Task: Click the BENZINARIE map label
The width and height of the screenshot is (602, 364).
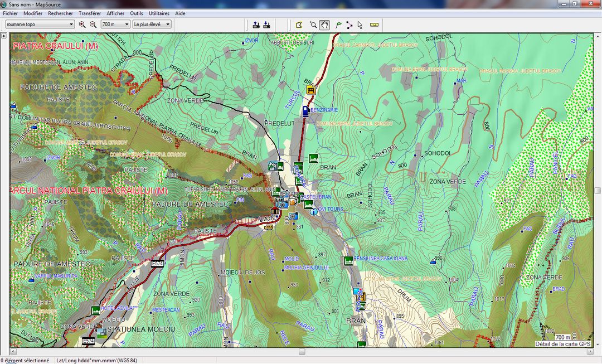Action: click(324, 110)
